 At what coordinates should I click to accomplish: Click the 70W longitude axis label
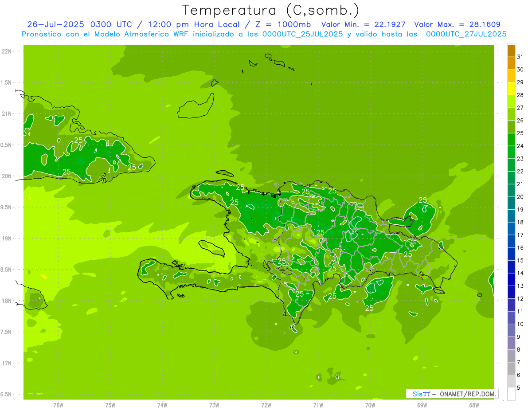coord(370,405)
